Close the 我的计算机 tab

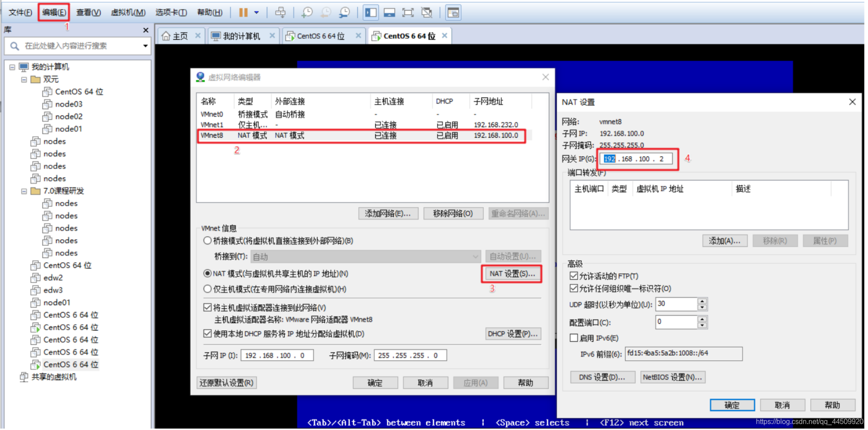tap(272, 36)
